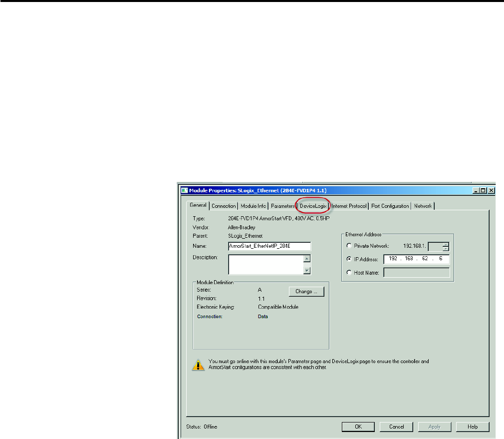Click the Module Properties title bar icon
The height and width of the screenshot is (439, 504).
[x=185, y=190]
